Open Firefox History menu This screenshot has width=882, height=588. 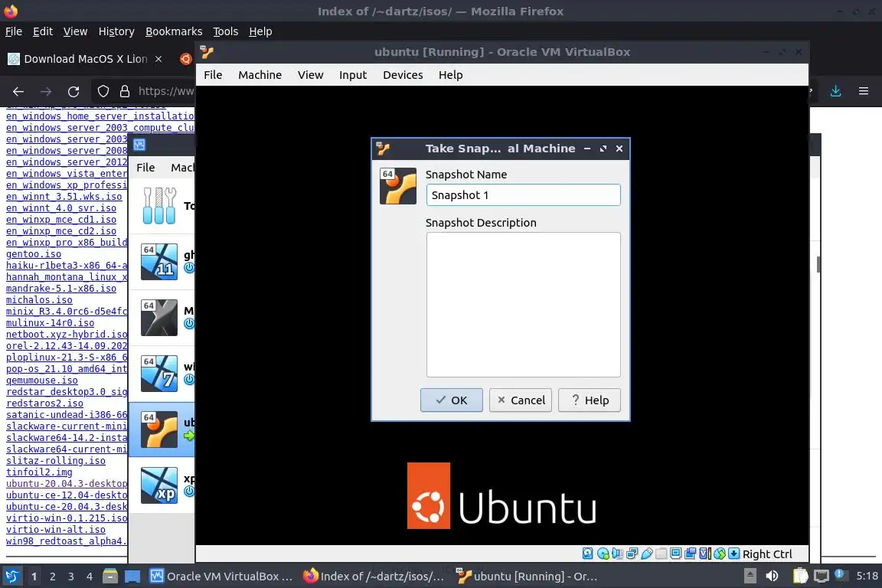116,31
